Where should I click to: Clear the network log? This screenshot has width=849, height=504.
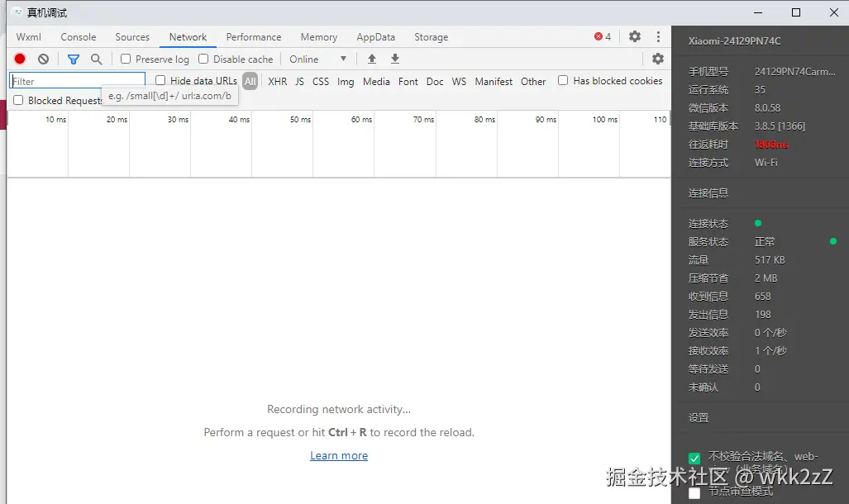43,59
